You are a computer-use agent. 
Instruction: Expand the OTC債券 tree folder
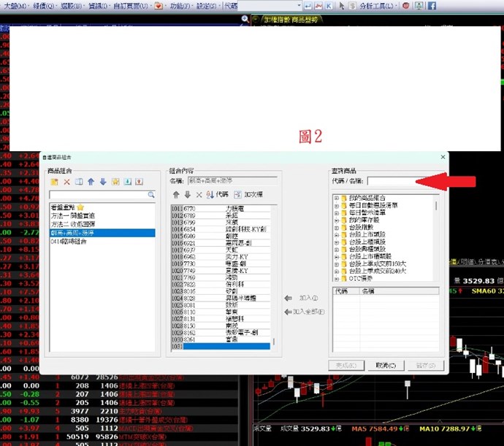click(x=336, y=278)
